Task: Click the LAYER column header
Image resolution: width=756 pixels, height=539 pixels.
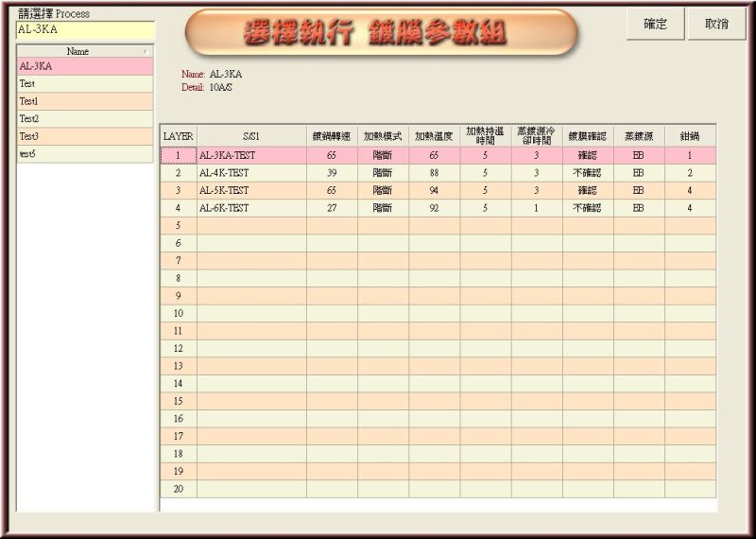Action: (x=178, y=136)
